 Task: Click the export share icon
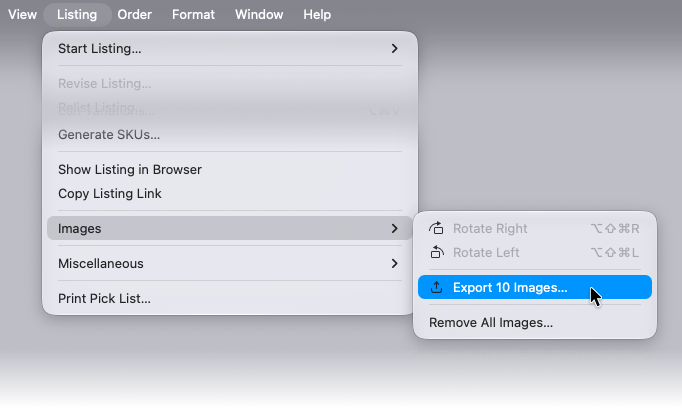click(436, 287)
